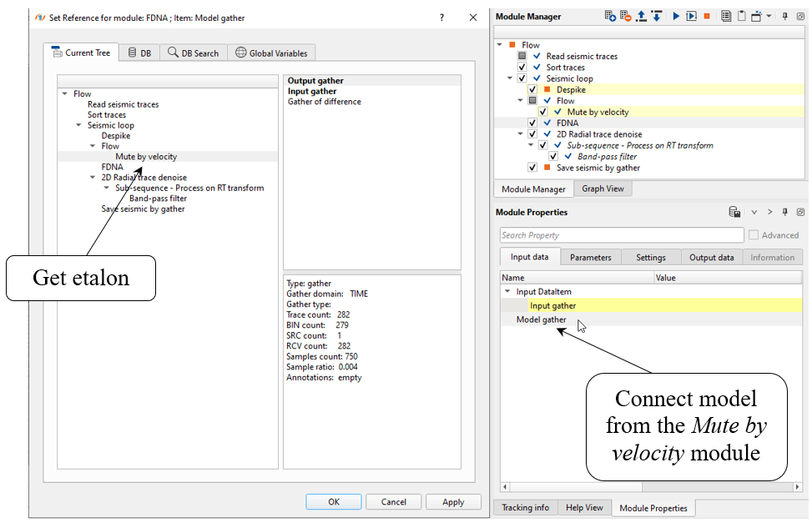This screenshot has height=523, width=812.
Task: Uncheck the Despike module checkbox
Action: 532,89
